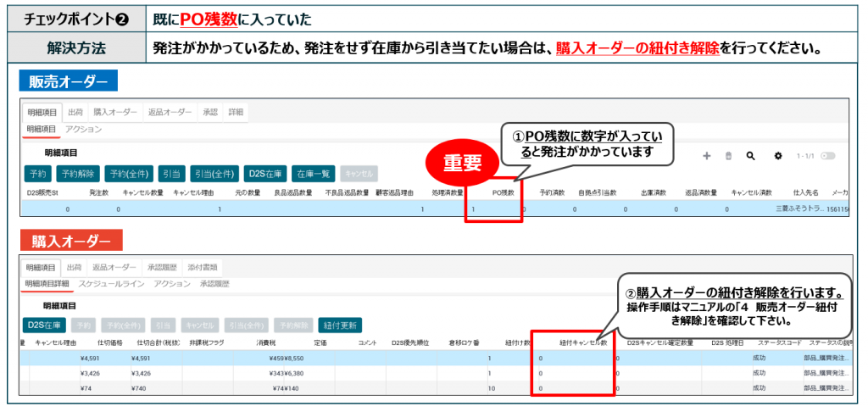Open the gear settings icon

point(778,157)
